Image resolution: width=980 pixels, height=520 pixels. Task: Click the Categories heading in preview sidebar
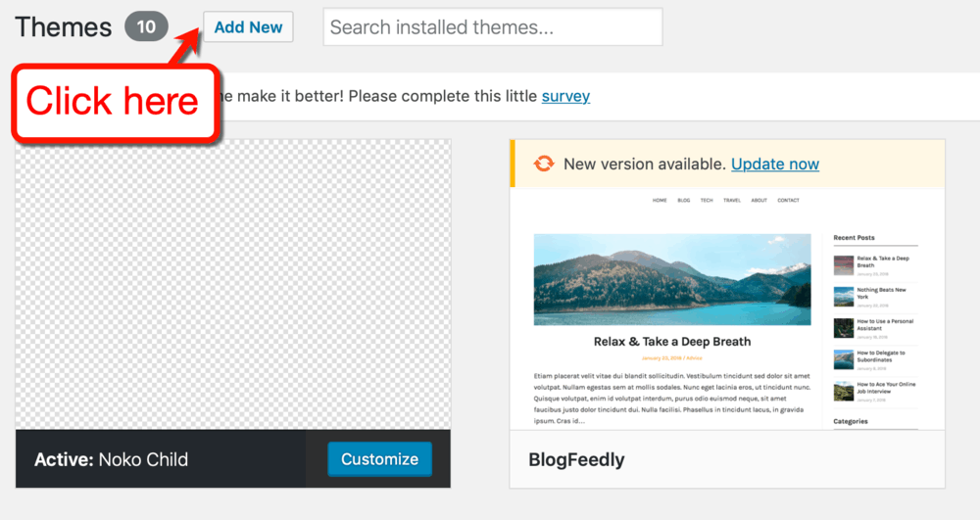851,421
